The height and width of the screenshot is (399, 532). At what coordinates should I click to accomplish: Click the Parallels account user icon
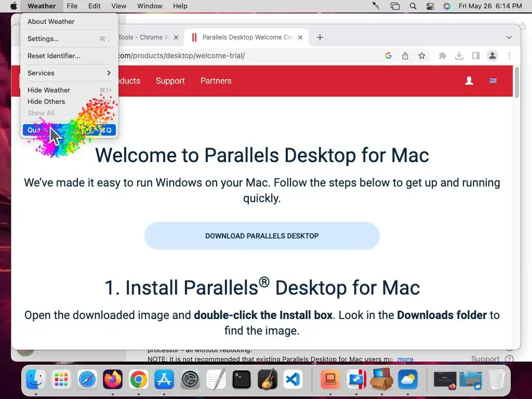pyautogui.click(x=469, y=81)
